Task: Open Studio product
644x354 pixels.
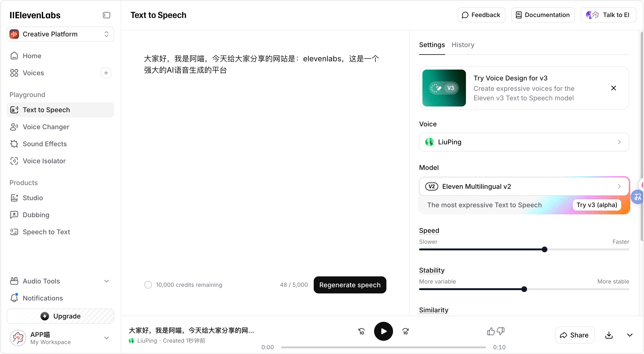Action: click(60, 198)
